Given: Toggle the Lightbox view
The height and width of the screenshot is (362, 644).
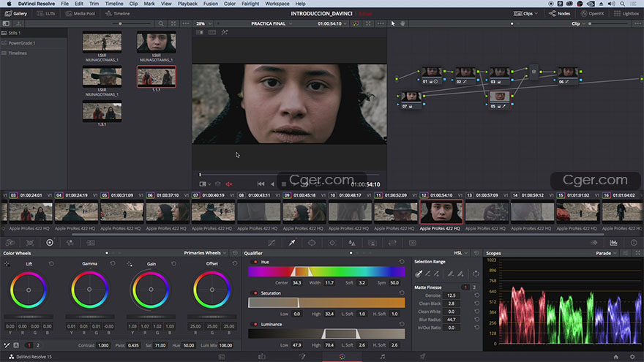Looking at the screenshot, I should tap(626, 14).
